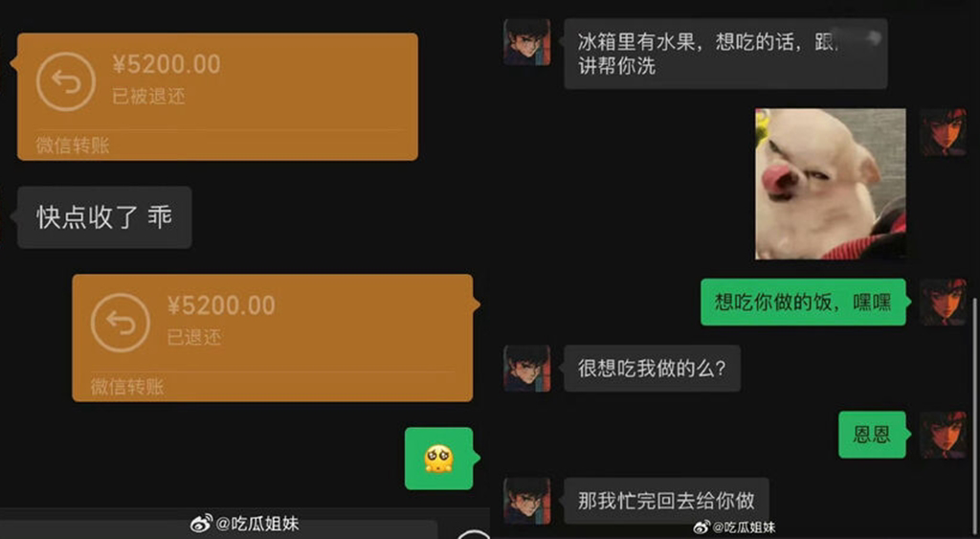Click avatar next to the dog sticker
Image resolution: width=980 pixels, height=539 pixels.
[x=943, y=132]
